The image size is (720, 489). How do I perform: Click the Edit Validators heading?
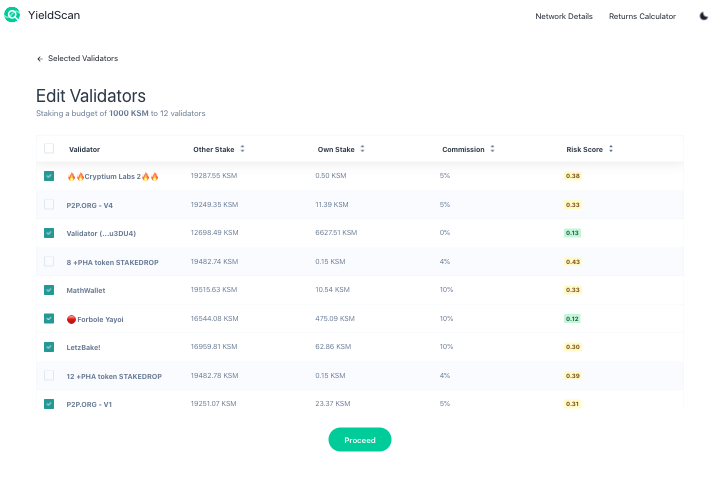91,96
